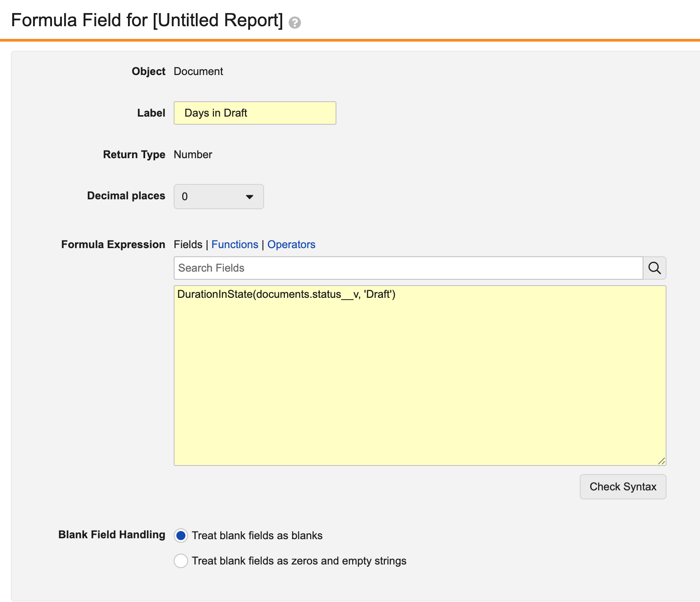Viewport: 700px width, 602px height.
Task: Click the 'Number' return type value
Action: pyautogui.click(x=193, y=155)
